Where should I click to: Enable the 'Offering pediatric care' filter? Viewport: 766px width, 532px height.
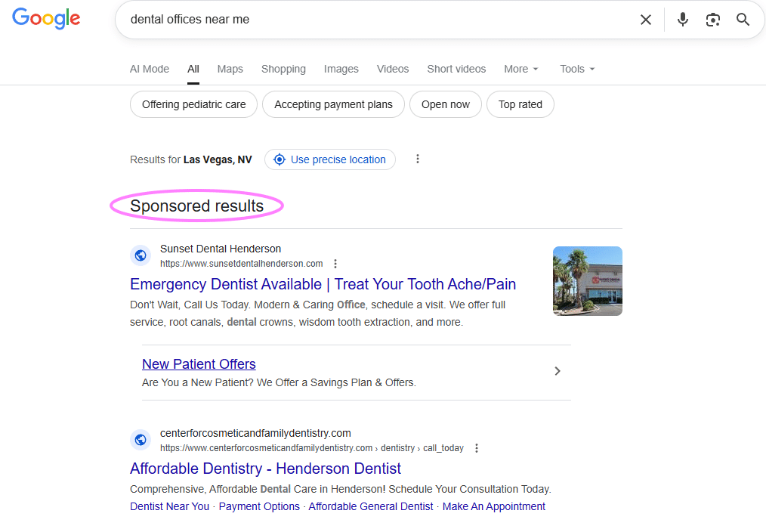[193, 104]
